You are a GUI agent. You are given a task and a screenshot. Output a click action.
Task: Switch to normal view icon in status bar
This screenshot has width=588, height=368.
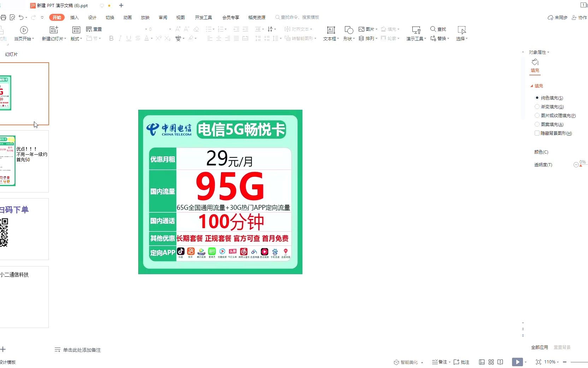[x=482, y=362]
